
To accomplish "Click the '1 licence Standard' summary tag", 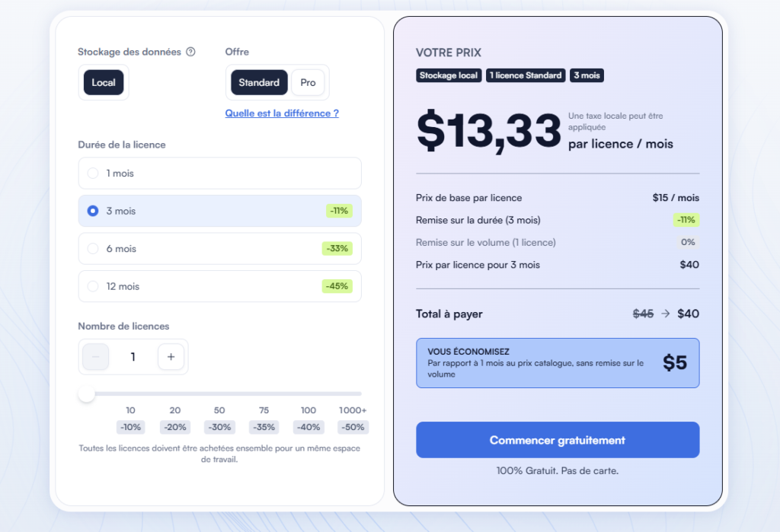I will (x=526, y=75).
